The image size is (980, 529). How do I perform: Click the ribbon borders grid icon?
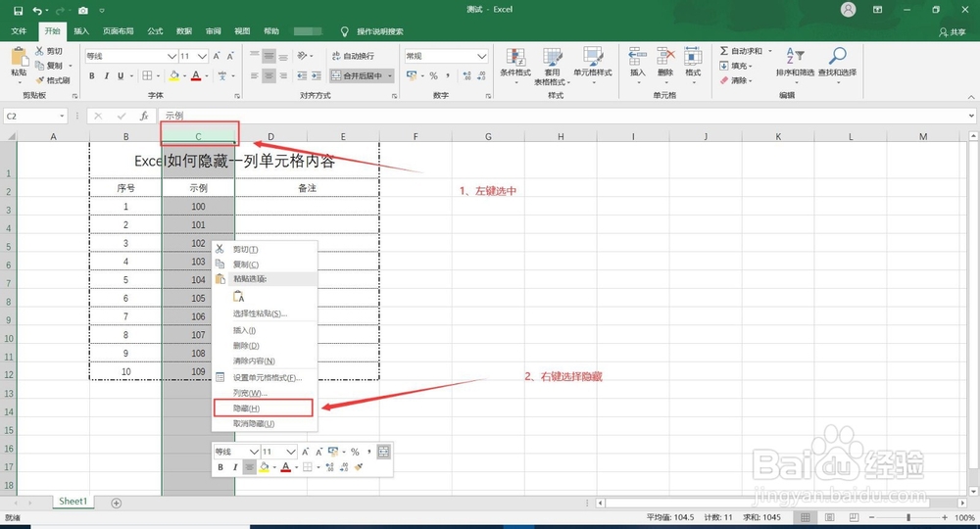[x=147, y=75]
